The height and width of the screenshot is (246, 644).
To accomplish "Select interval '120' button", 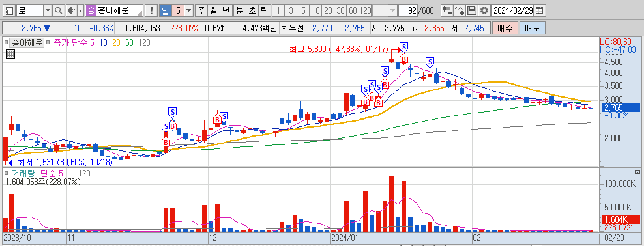I will (366, 10).
